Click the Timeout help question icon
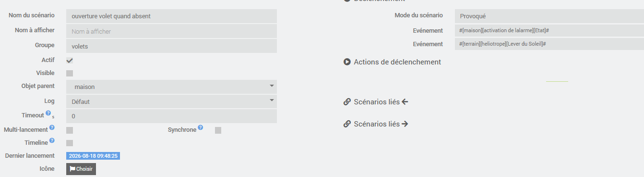The image size is (644, 177). pyautogui.click(x=48, y=114)
